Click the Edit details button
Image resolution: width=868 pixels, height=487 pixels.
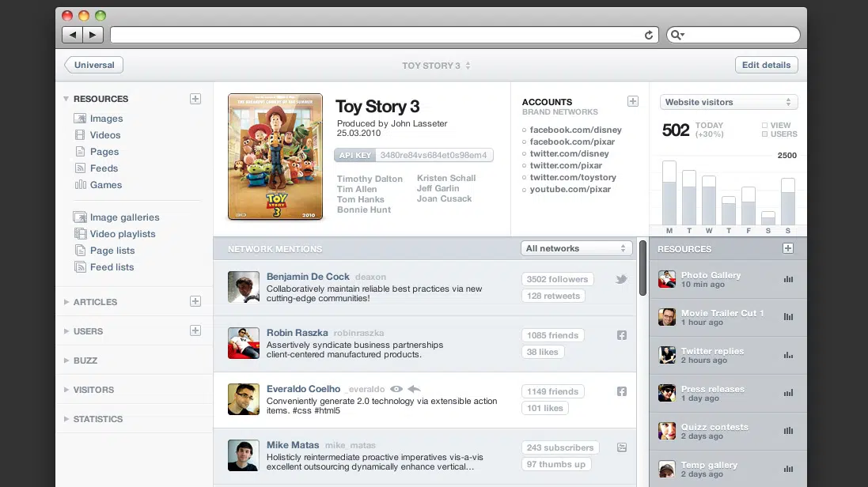tap(766, 65)
